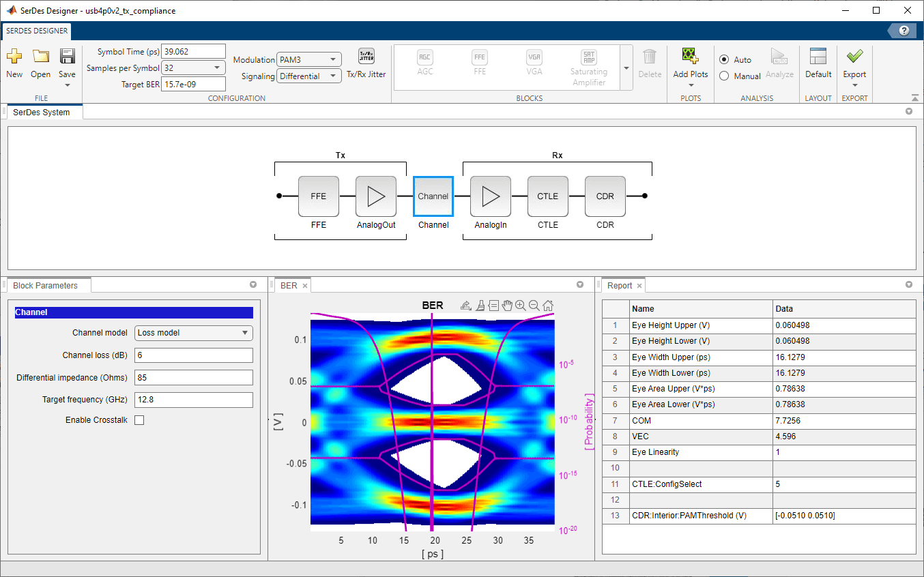Click the Open file button
924x577 pixels.
click(40, 62)
